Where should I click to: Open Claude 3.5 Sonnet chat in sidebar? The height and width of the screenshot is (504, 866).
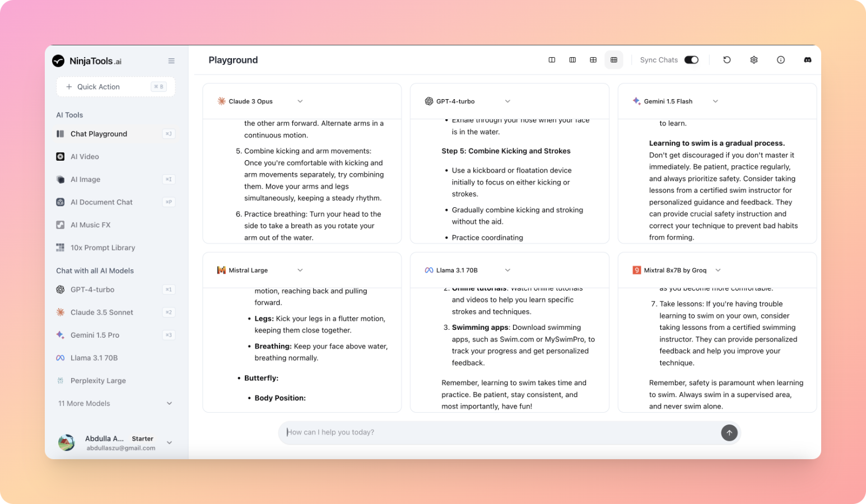click(x=101, y=312)
